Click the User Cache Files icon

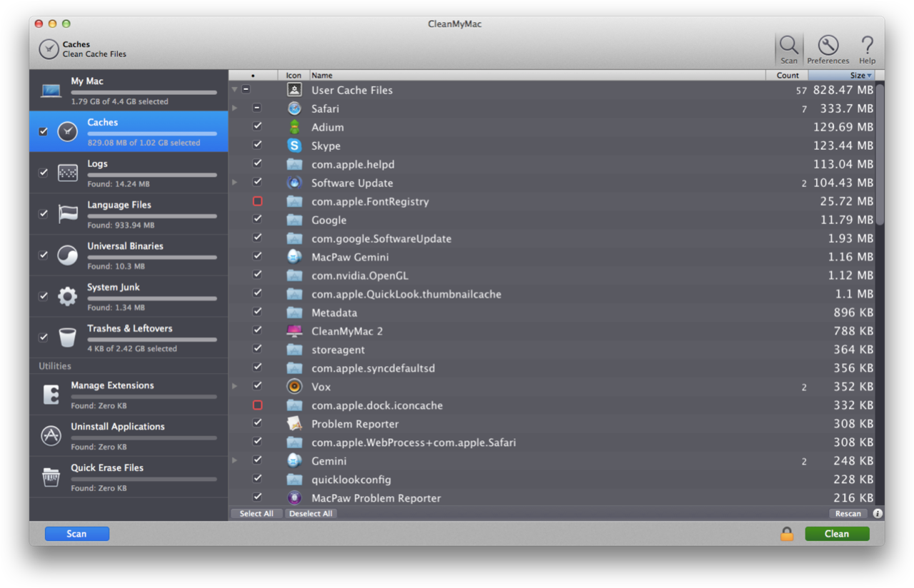294,90
